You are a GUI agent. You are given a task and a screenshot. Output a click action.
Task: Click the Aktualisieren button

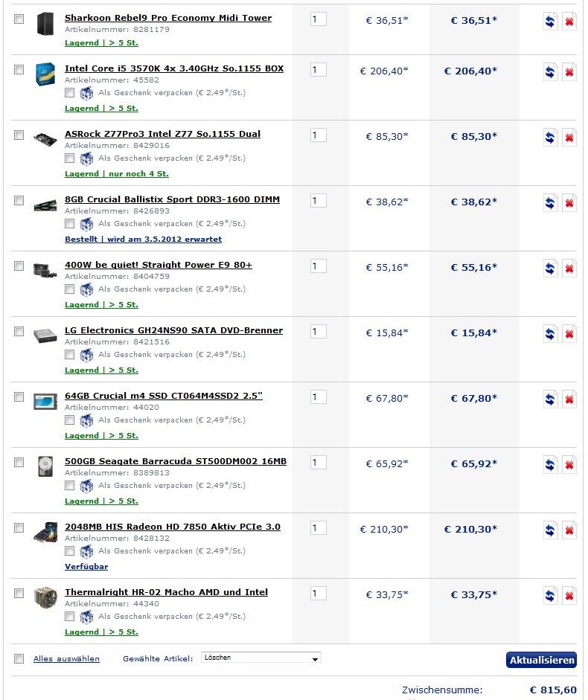pos(541,660)
